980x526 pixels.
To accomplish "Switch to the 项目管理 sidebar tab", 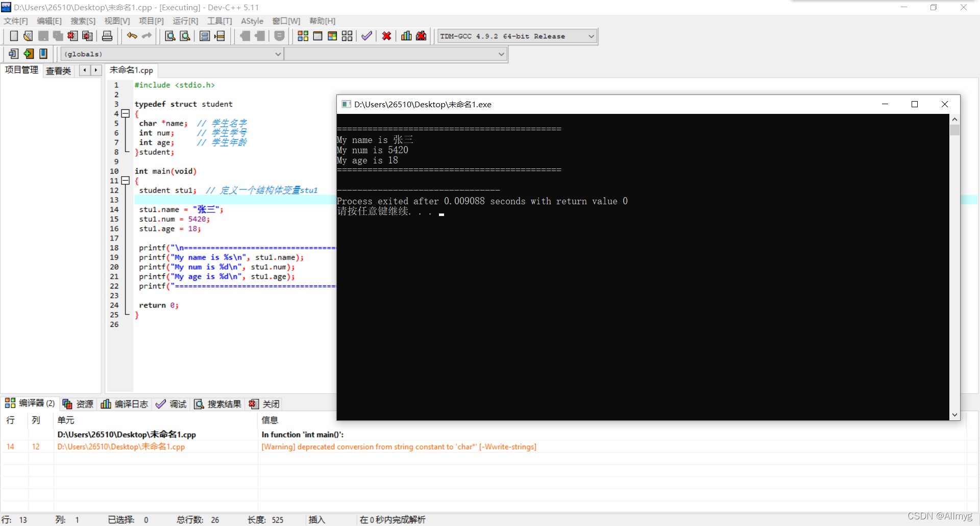I will (x=21, y=70).
